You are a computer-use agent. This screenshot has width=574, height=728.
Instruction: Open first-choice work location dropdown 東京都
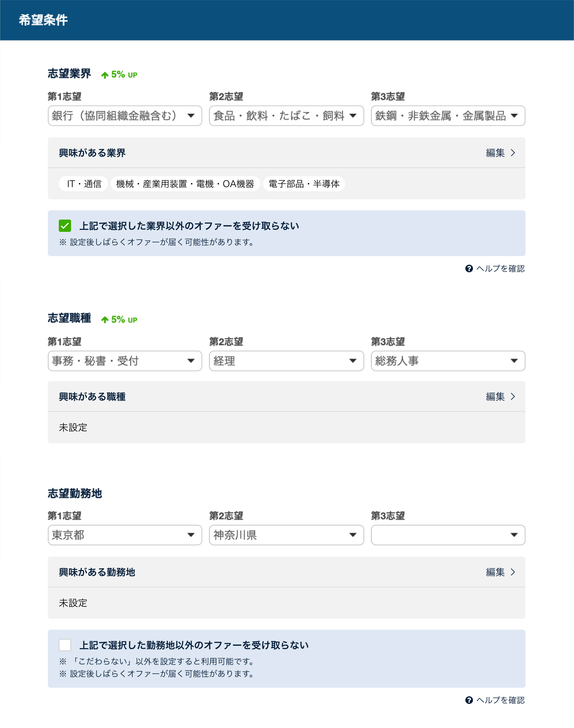click(125, 535)
